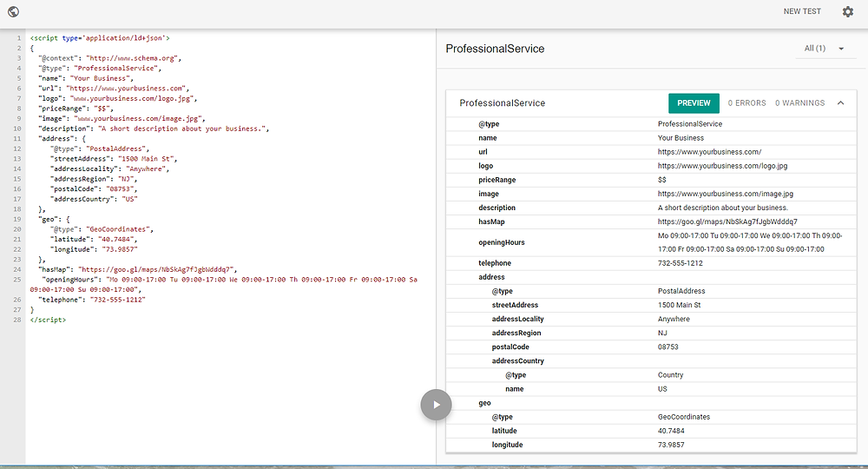
Task: Click the 0 WARNINGS label
Action: click(x=800, y=103)
